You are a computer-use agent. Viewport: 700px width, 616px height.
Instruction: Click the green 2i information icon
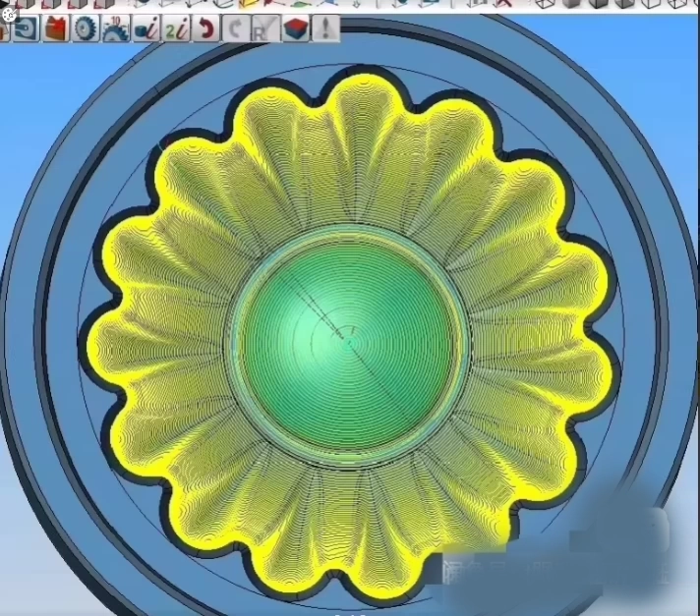[176, 28]
